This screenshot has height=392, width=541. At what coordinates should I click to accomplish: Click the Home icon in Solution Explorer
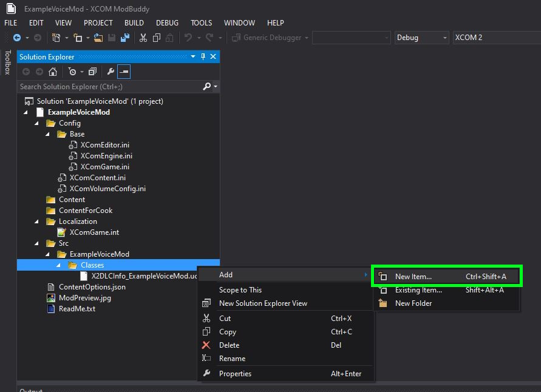pos(53,72)
